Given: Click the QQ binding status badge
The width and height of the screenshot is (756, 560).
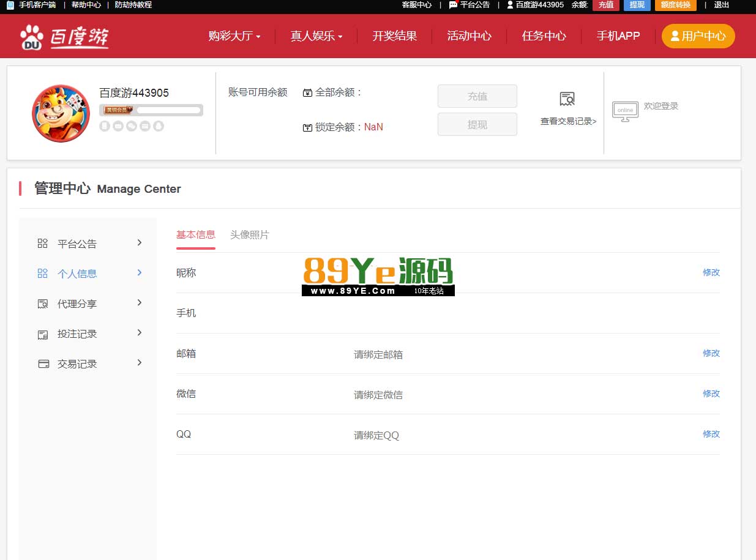Looking at the screenshot, I should (x=159, y=126).
